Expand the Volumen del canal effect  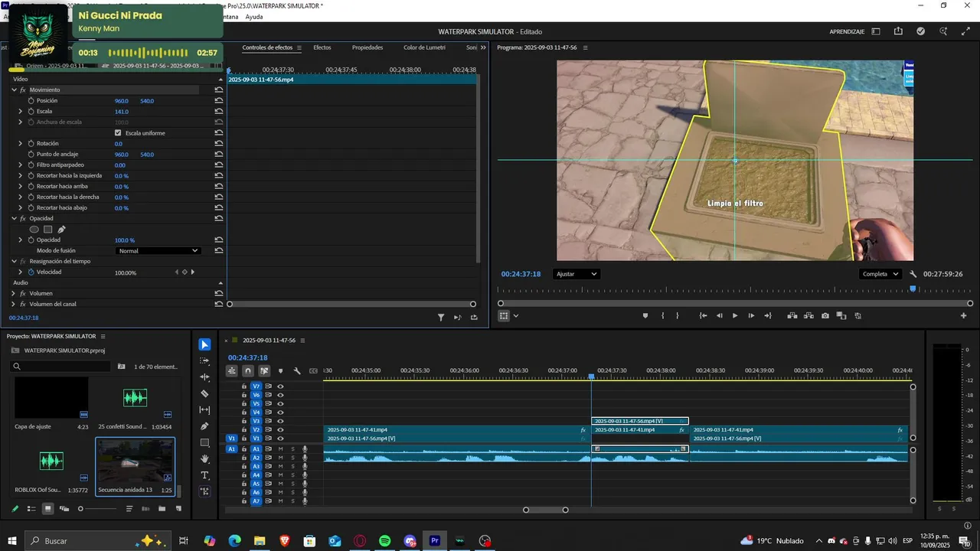[14, 305]
